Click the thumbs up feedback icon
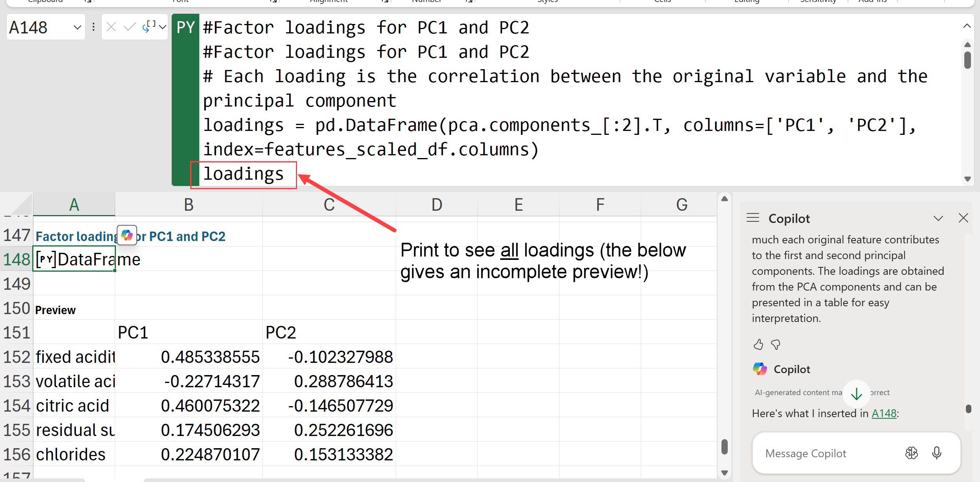The image size is (980, 482). tap(758, 345)
